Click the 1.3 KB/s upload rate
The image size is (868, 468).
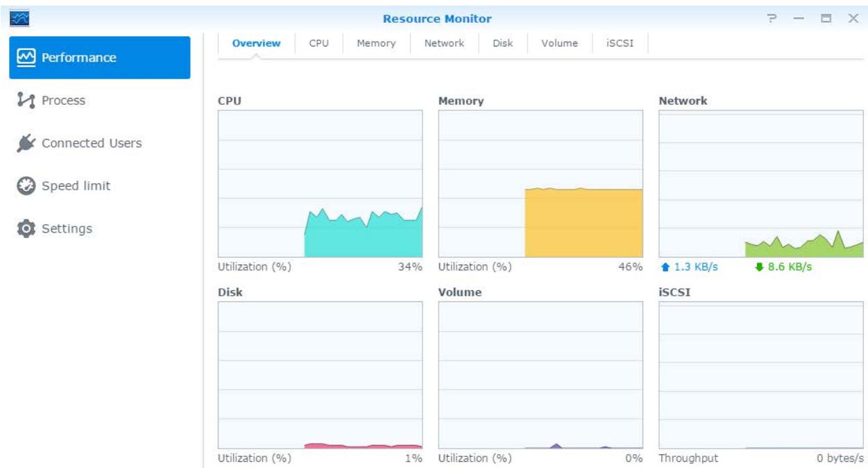click(696, 267)
